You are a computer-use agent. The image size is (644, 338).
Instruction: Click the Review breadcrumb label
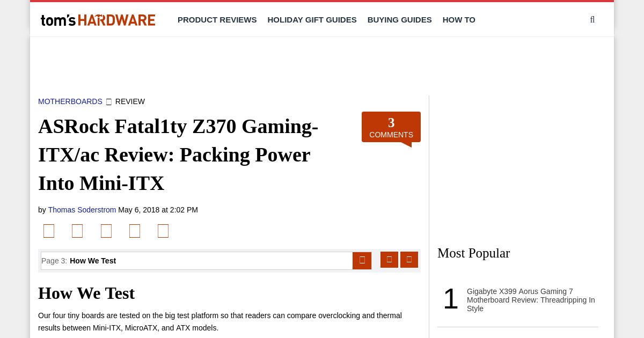click(130, 101)
